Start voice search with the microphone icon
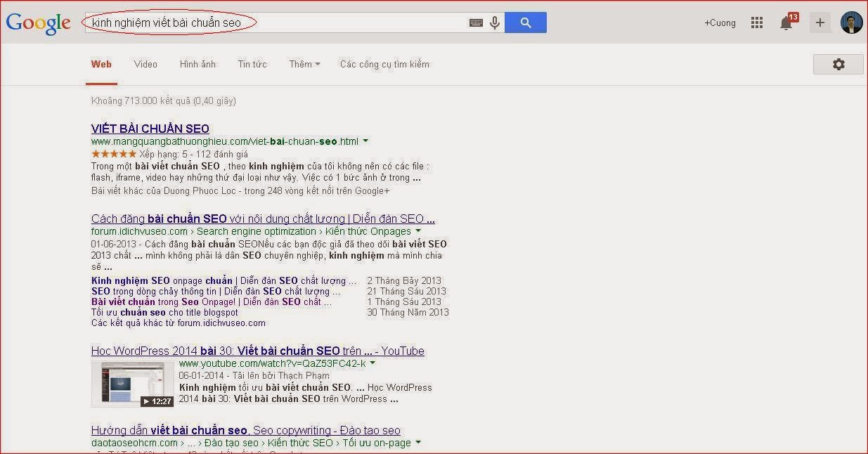868x454 pixels. click(495, 22)
